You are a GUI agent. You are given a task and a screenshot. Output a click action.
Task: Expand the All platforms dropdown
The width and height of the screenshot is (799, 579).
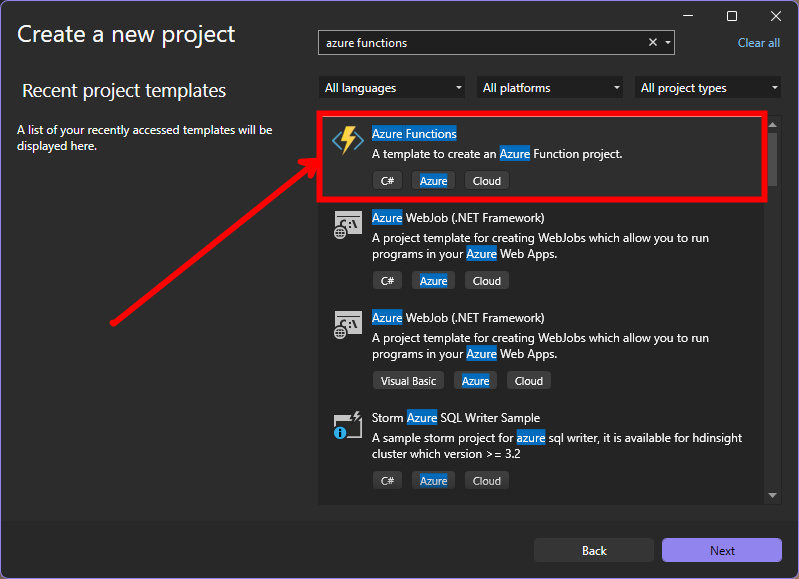[x=550, y=88]
